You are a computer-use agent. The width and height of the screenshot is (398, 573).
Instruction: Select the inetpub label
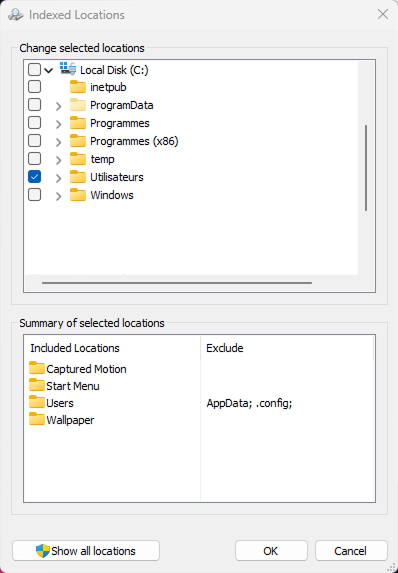click(x=108, y=87)
